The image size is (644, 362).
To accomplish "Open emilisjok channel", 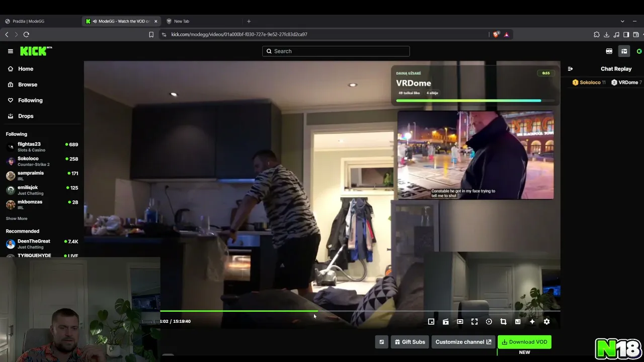I will pos(42,190).
